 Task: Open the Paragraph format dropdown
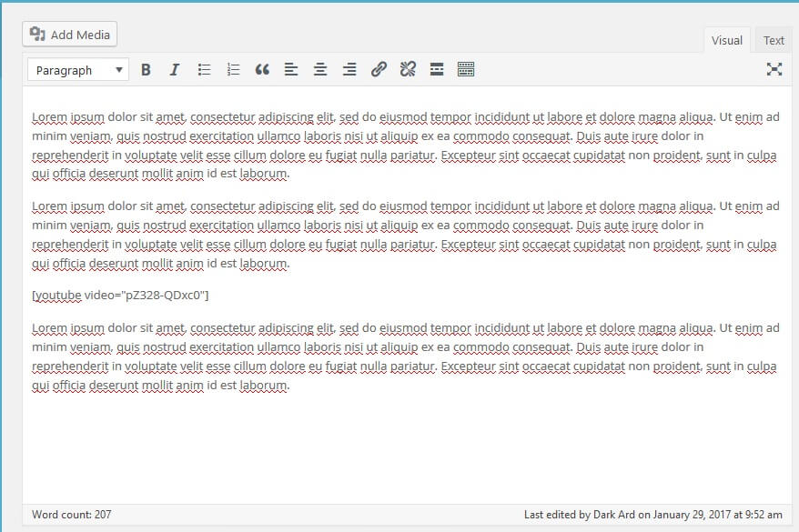tap(78, 70)
